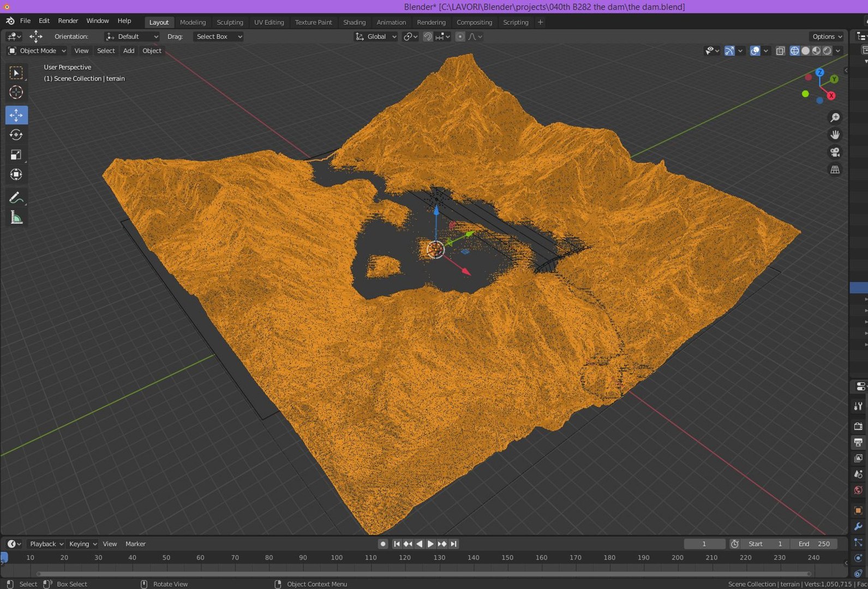Switch to solid viewport shading

point(806,51)
